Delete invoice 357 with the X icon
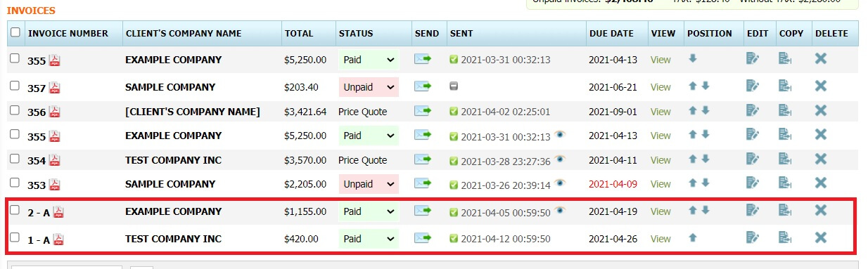Viewport: 868px width, 269px height. point(820,86)
